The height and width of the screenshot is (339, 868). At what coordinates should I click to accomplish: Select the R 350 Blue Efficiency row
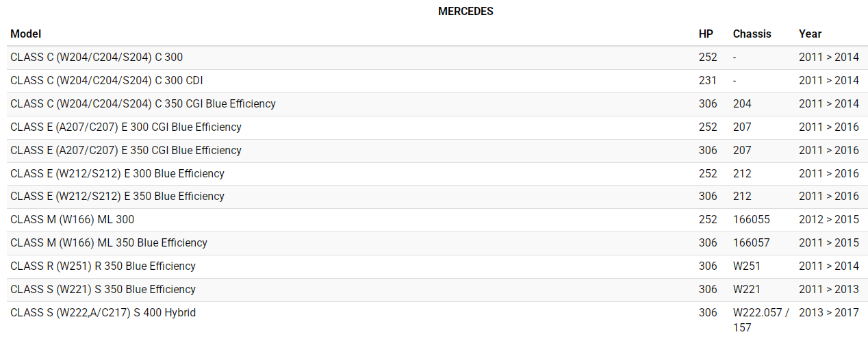coord(103,266)
